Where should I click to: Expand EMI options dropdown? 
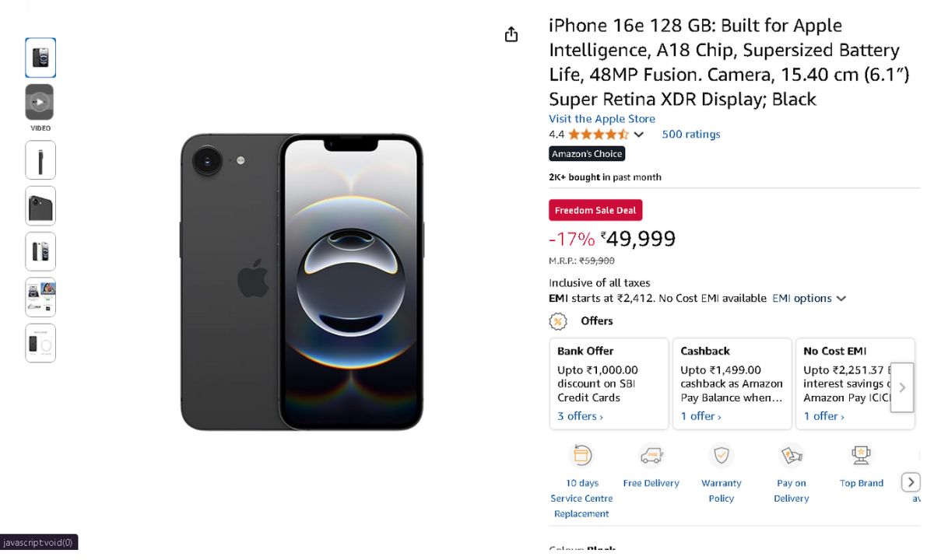[x=809, y=299]
